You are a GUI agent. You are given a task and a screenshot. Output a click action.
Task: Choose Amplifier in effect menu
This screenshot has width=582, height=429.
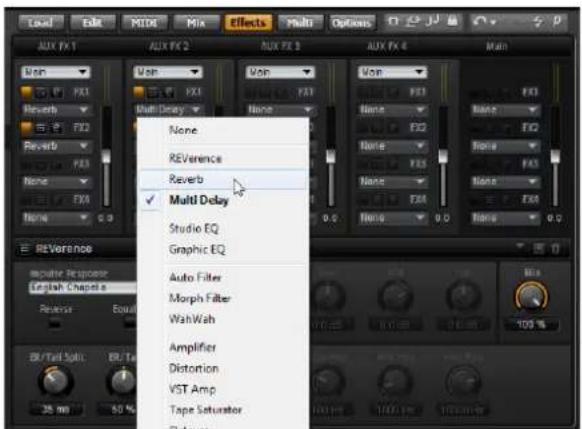coord(223,347)
